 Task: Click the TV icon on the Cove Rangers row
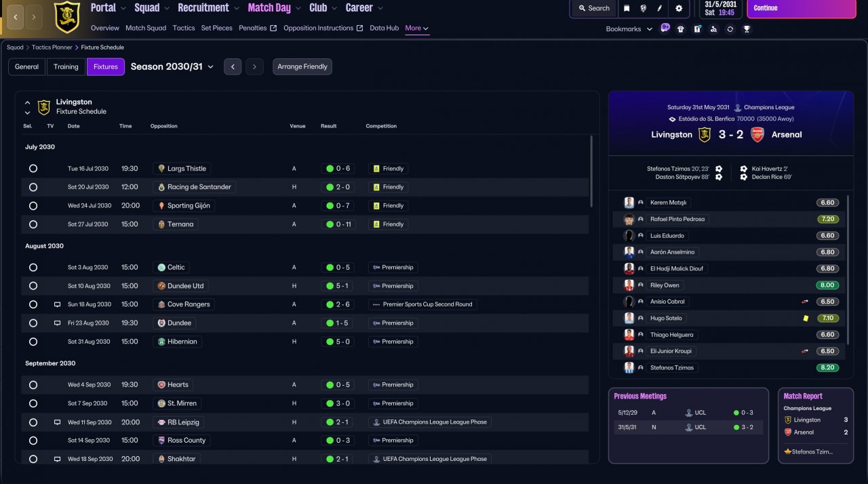tap(58, 304)
